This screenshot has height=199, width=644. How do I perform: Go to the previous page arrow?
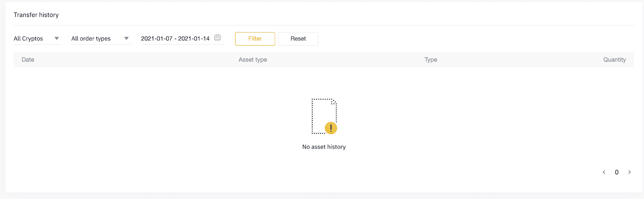click(604, 172)
